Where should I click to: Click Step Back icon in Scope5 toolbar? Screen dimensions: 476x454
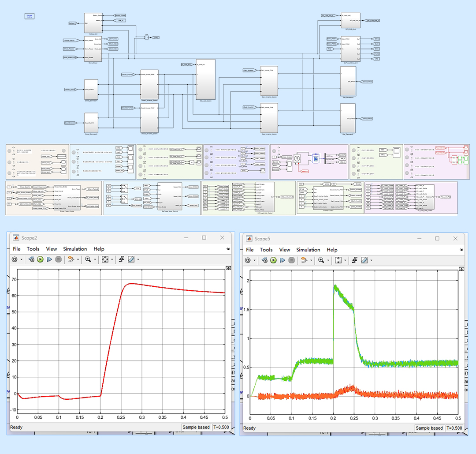[264, 260]
